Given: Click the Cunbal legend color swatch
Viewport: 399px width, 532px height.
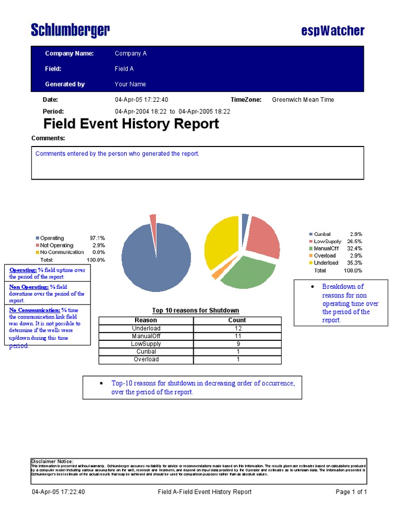Looking at the screenshot, I should pos(311,234).
